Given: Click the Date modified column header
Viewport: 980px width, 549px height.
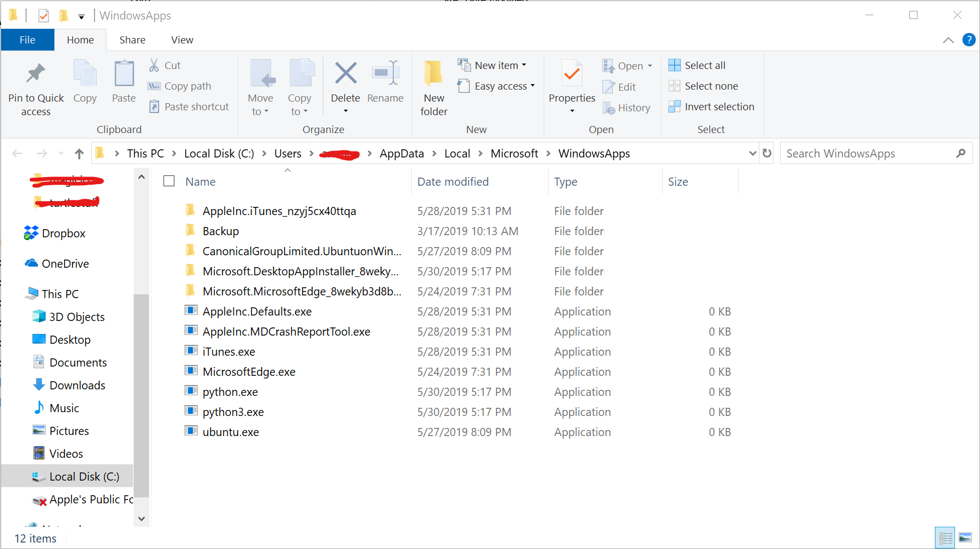Looking at the screenshot, I should coord(453,182).
